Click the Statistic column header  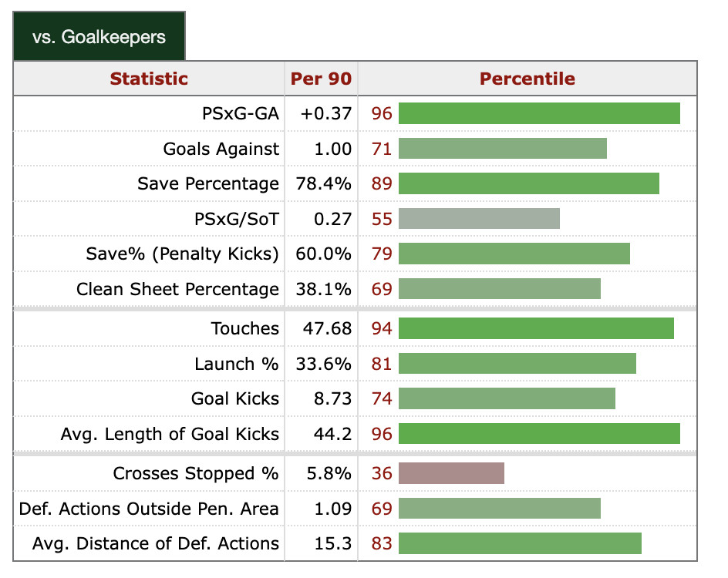(x=149, y=79)
